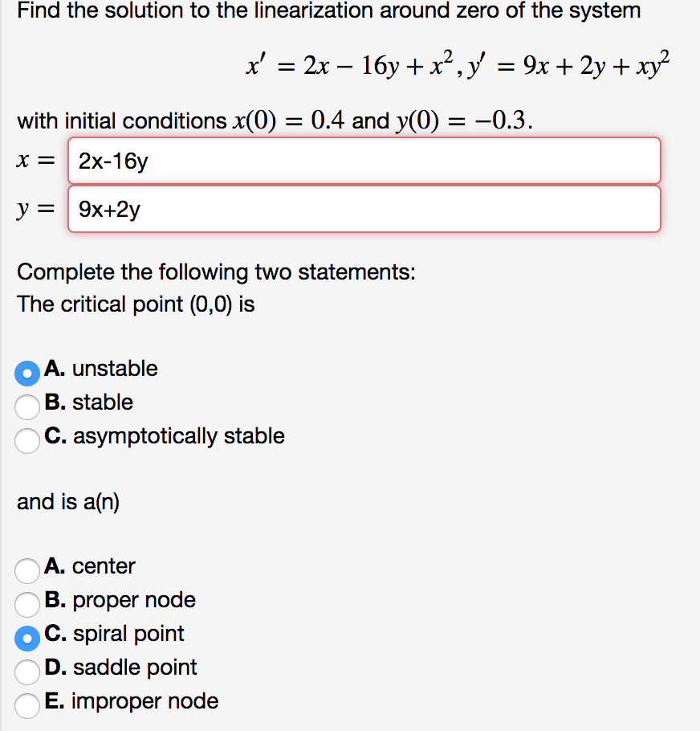The height and width of the screenshot is (731, 700).
Task: Select radio option A unstable
Action: coord(26,373)
